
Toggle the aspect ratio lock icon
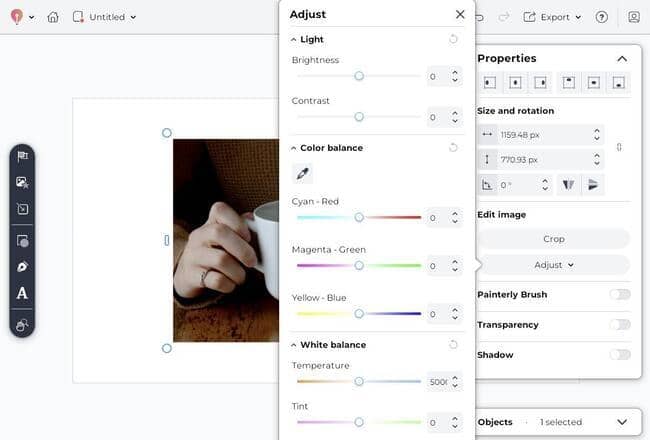coord(619,147)
